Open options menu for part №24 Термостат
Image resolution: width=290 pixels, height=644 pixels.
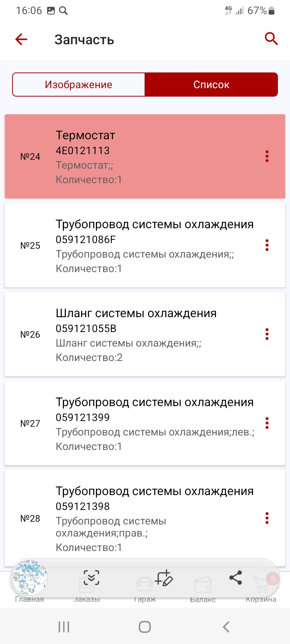click(267, 156)
